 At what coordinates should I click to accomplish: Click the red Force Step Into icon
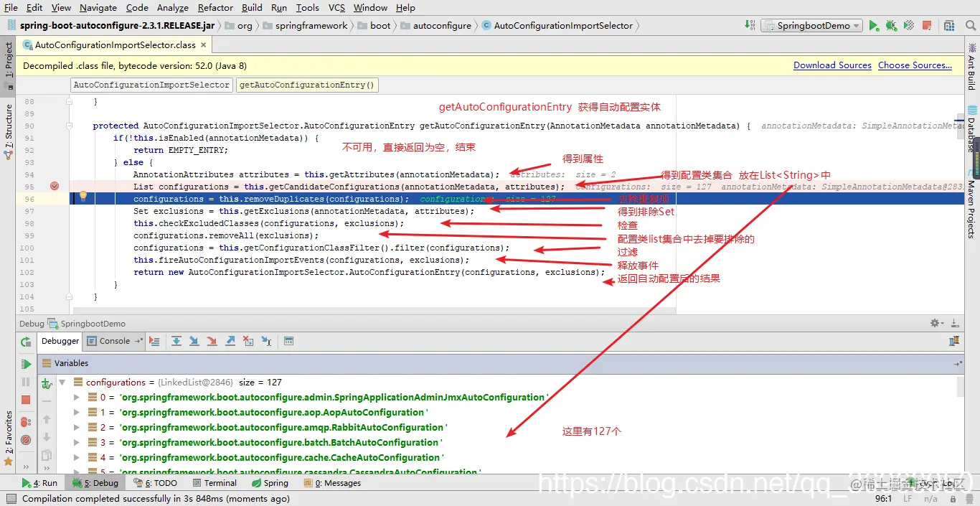tap(212, 342)
